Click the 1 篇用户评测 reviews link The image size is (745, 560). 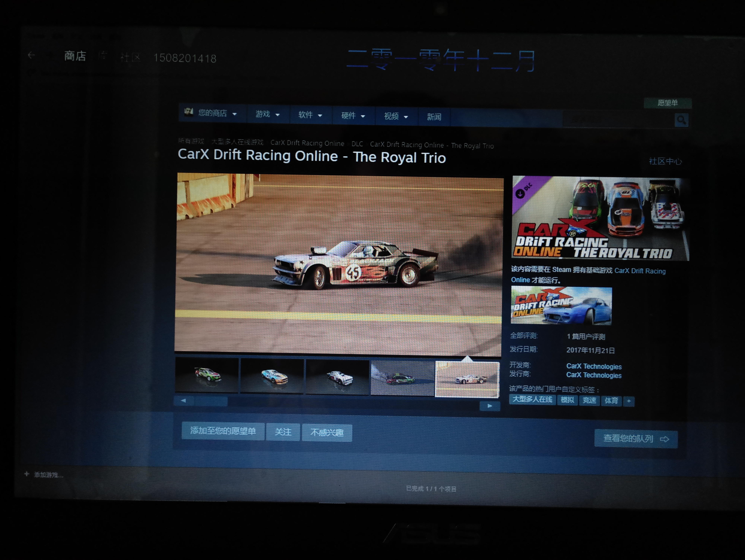(586, 336)
